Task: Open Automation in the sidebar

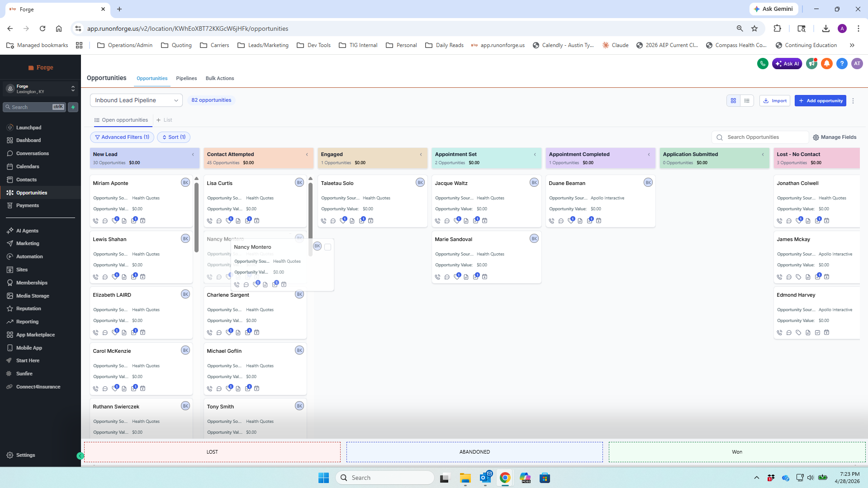Action: (x=29, y=256)
